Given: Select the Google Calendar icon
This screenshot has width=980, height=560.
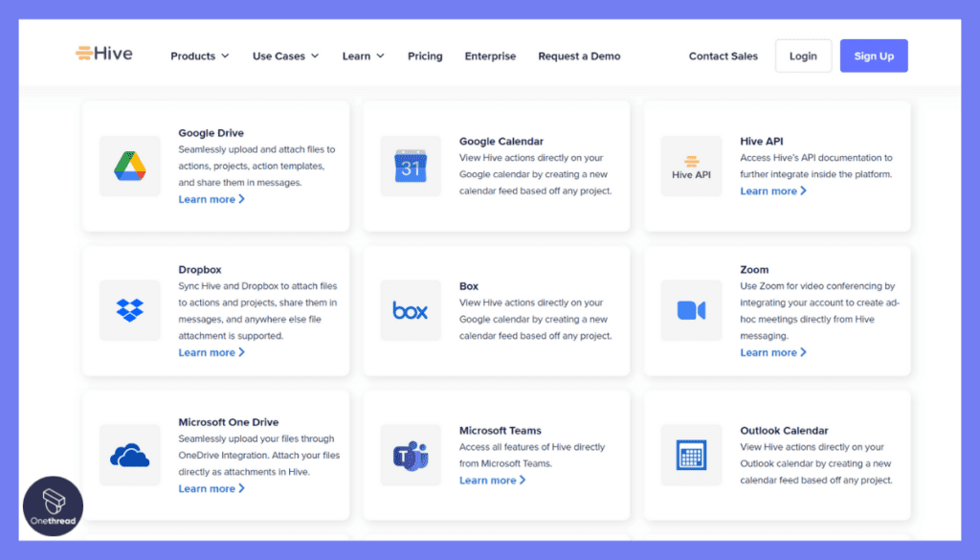Looking at the screenshot, I should click(x=411, y=167).
